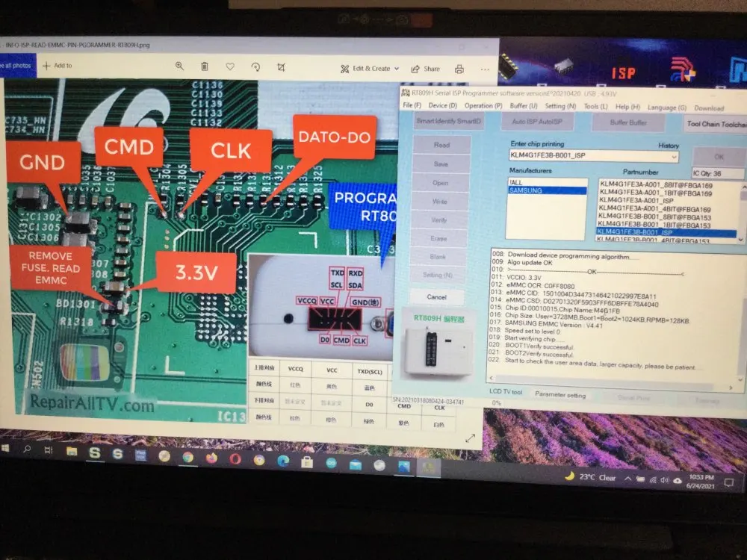Click the Blank button in RT809H
747x560 pixels.
(438, 257)
